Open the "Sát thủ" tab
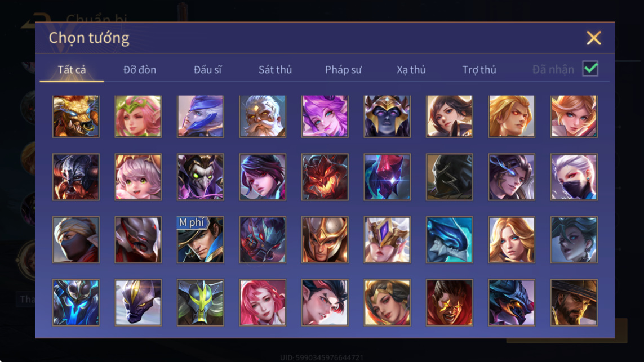 275,70
